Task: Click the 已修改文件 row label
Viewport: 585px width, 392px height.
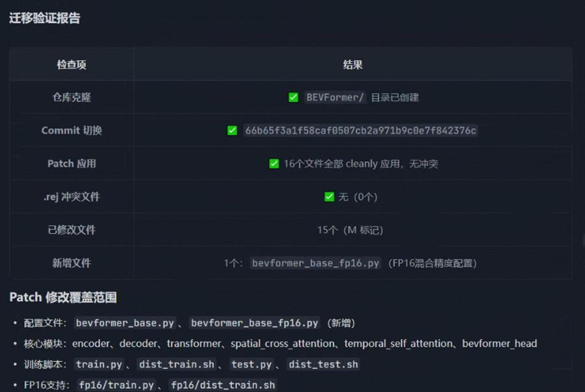Action: coord(71,229)
